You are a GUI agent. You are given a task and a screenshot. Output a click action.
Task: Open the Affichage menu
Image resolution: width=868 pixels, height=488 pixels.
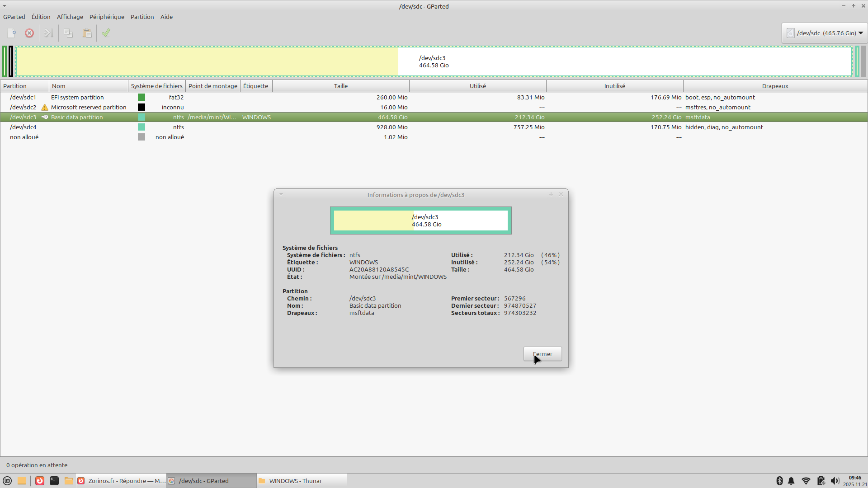(x=70, y=17)
